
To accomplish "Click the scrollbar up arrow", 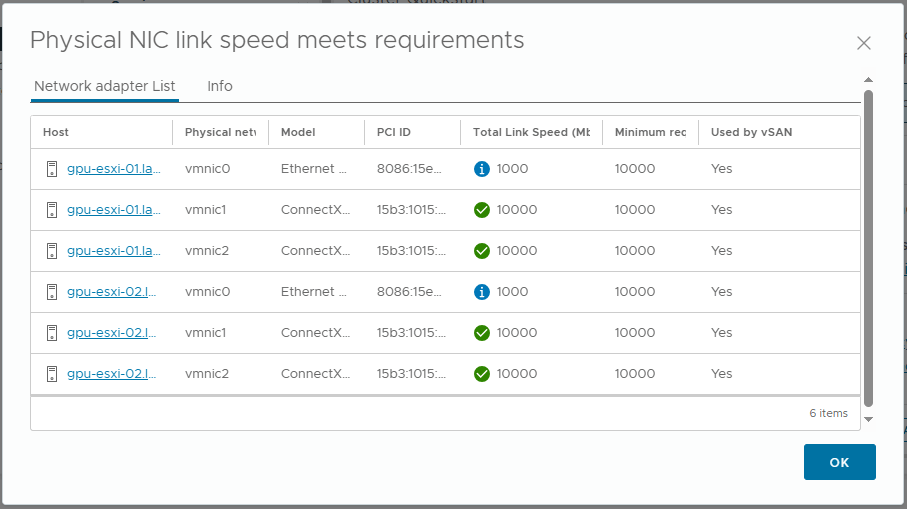I will [x=868, y=80].
